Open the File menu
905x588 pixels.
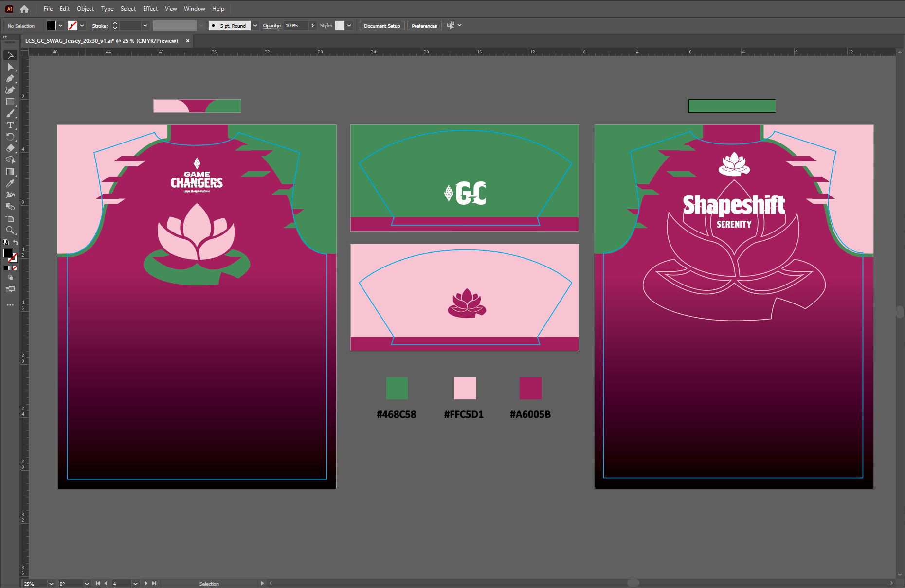pos(48,9)
